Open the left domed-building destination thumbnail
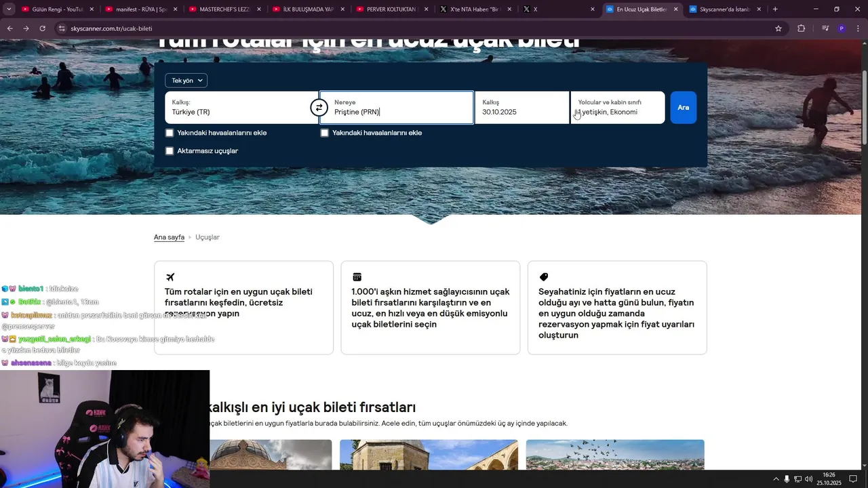Viewport: 868px width, 488px height. pyautogui.click(x=271, y=454)
